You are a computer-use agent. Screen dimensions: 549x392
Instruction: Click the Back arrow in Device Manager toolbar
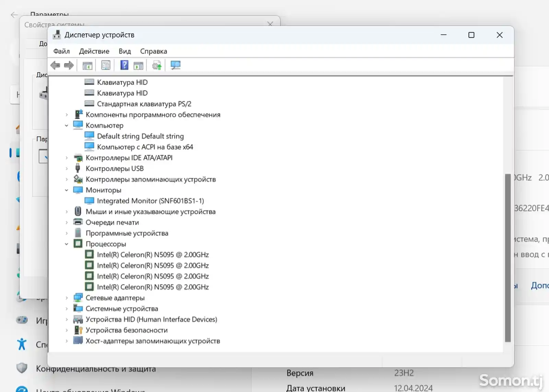click(55, 65)
